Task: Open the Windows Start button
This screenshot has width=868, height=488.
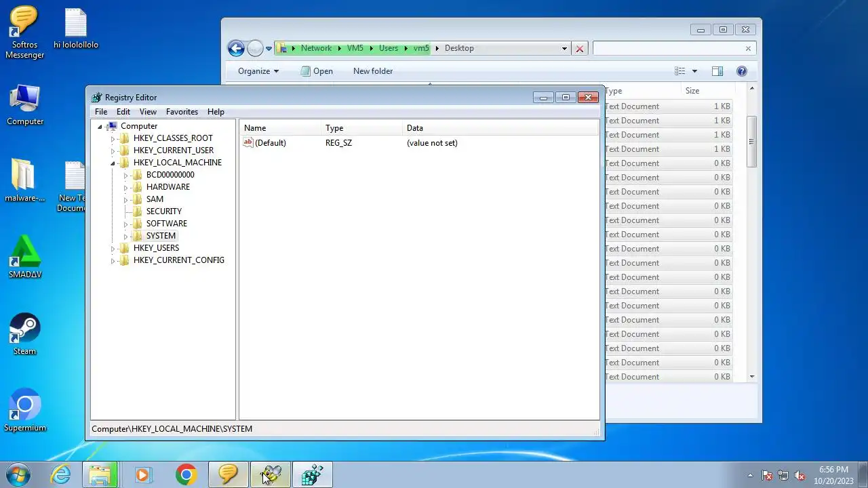Action: (x=17, y=474)
